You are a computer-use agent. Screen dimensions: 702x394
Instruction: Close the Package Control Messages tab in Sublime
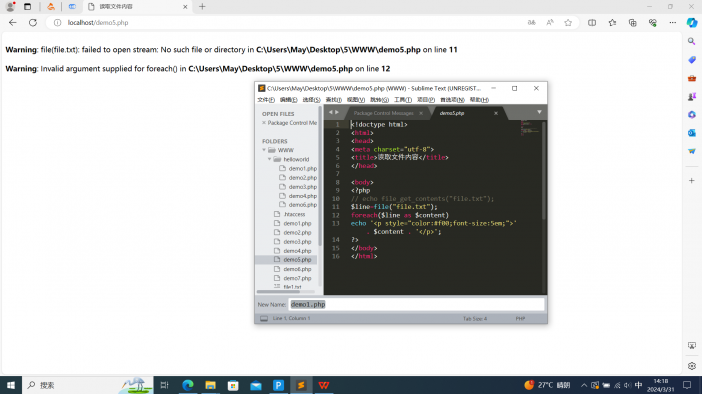tap(421, 113)
